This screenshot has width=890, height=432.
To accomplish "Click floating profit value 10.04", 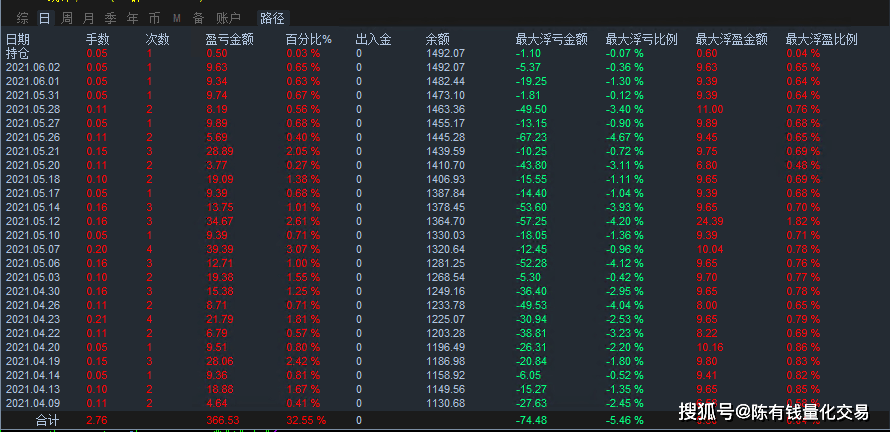I will (710, 249).
